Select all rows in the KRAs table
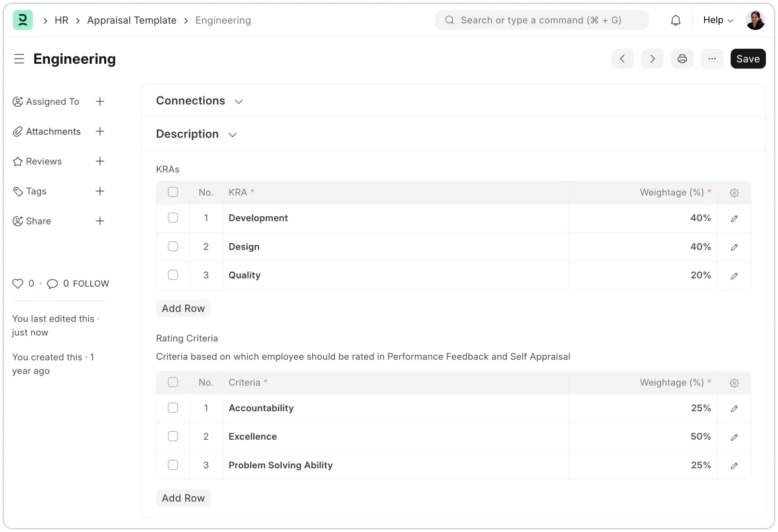Screen dimensions: 778x532 tap(173, 192)
